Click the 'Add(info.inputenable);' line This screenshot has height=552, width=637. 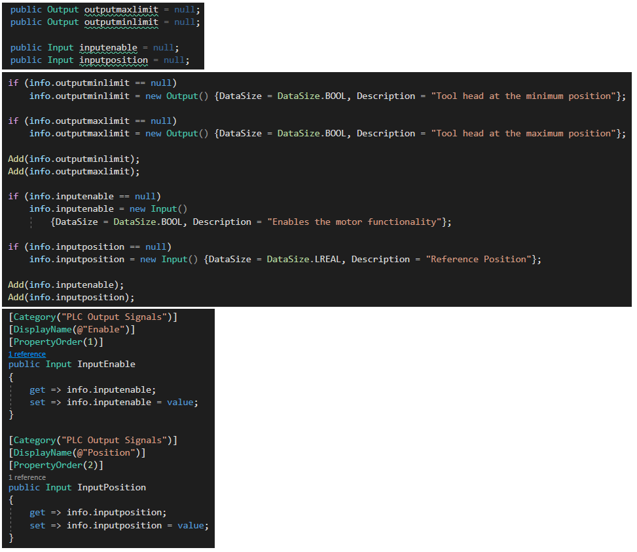[66, 285]
